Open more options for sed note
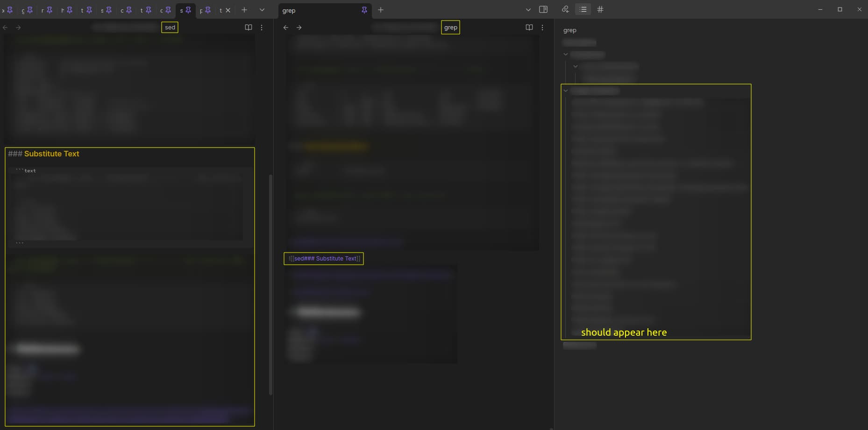 [262, 28]
